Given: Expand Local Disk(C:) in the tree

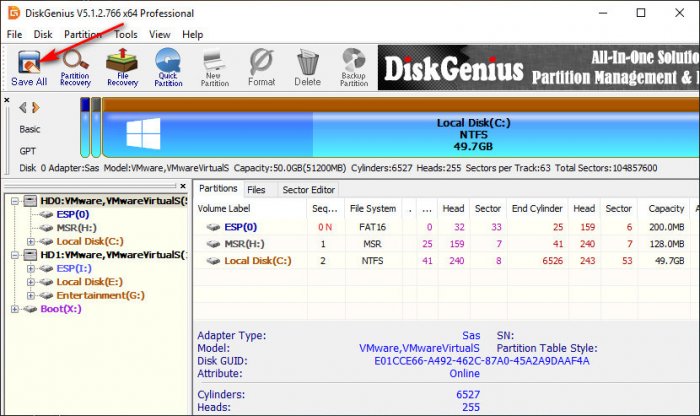Looking at the screenshot, I should click(x=31, y=241).
